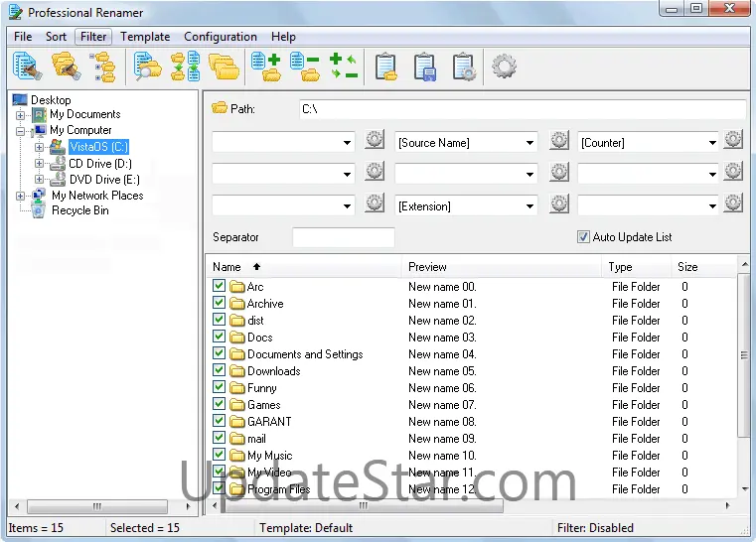
Task: Click the select all plus icon
Action: pyautogui.click(x=266, y=67)
